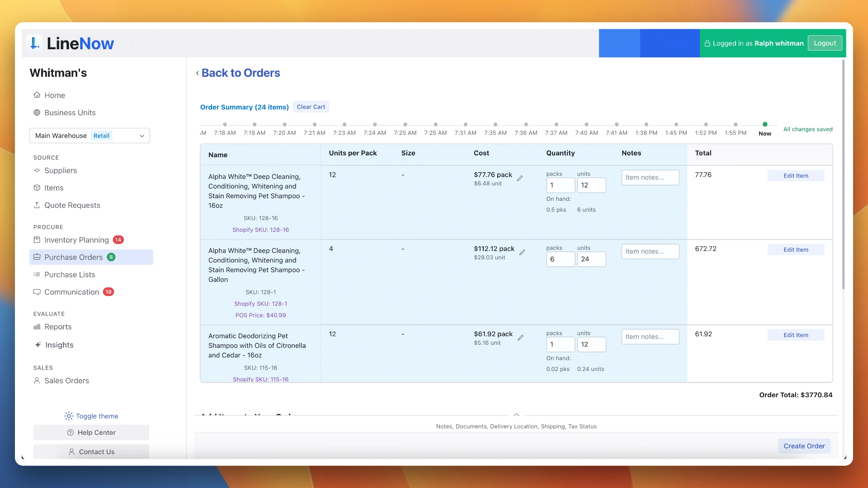Click the pencil icon next to $61.92 pack
The width and height of the screenshot is (868, 488).
click(x=520, y=338)
